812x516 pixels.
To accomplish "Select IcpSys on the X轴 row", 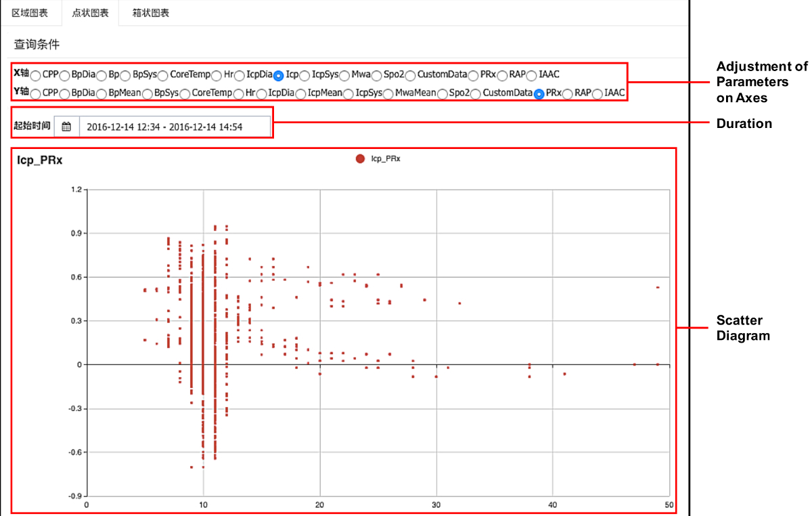I will tap(304, 75).
